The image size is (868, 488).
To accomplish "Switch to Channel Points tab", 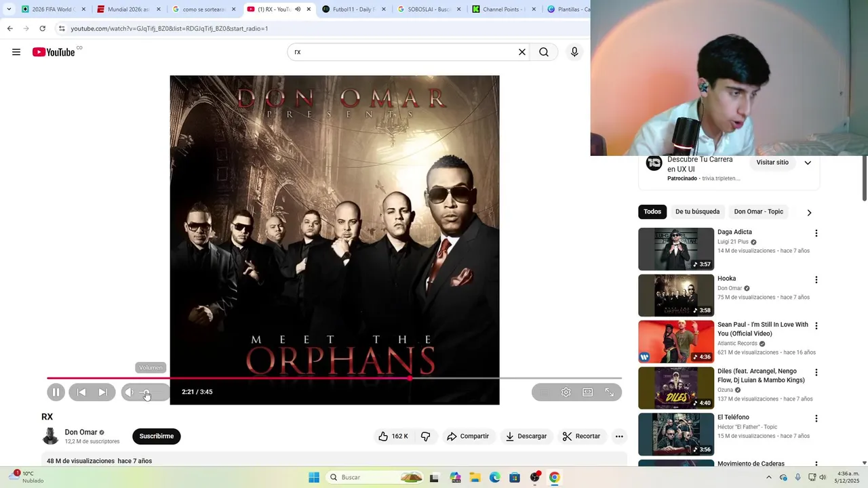I will [503, 9].
